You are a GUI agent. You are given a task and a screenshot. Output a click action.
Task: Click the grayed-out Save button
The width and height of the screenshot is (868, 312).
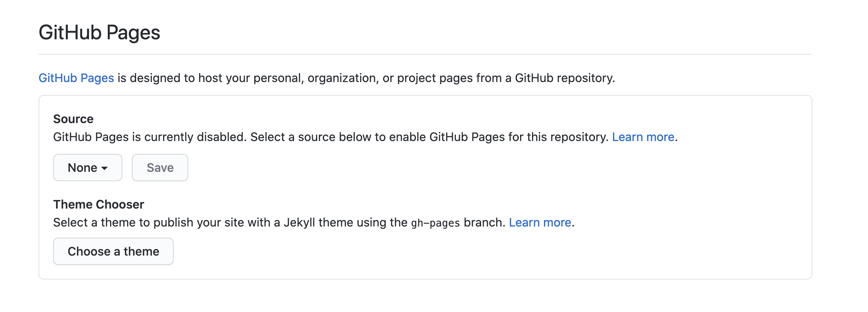pyautogui.click(x=160, y=168)
